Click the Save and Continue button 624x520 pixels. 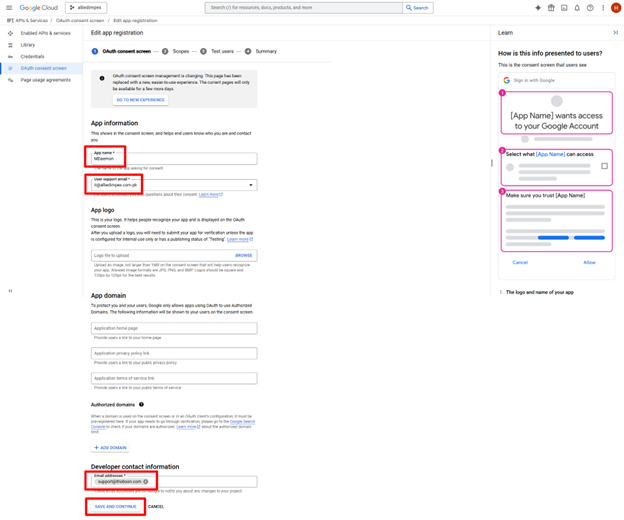115,506
